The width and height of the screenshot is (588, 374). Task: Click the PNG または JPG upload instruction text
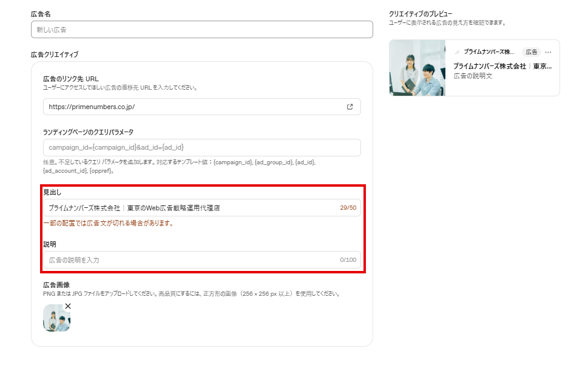(192, 294)
